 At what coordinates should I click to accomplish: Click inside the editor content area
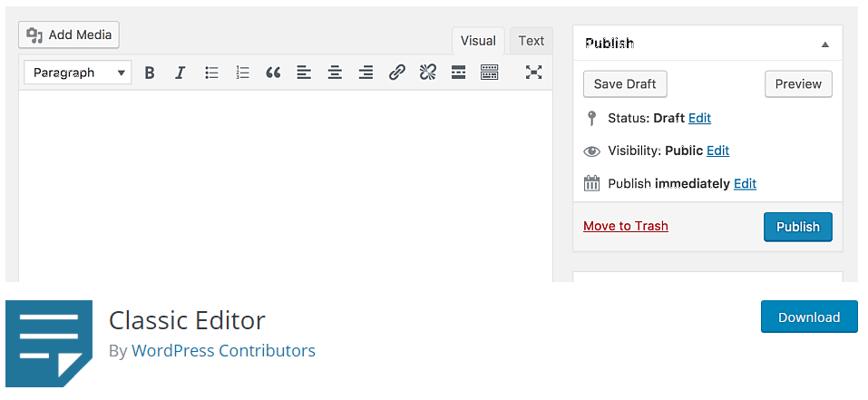pos(286,185)
